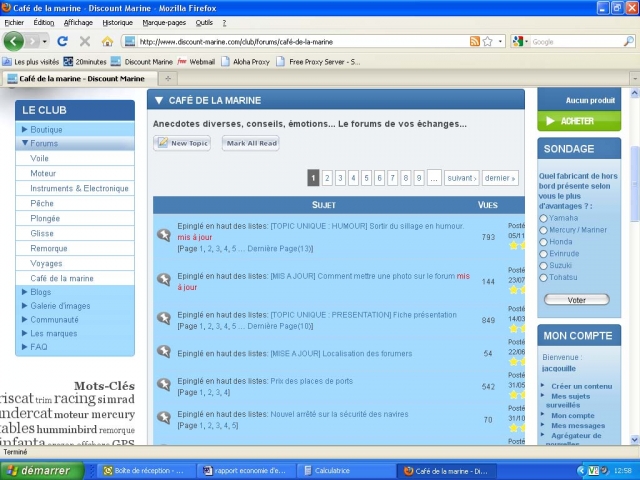Collapse the Café de la Marine panel
The width and height of the screenshot is (640, 480).
[x=159, y=100]
